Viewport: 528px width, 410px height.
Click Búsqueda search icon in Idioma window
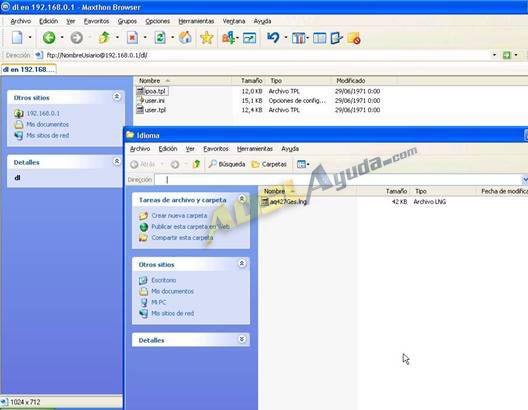(227, 164)
